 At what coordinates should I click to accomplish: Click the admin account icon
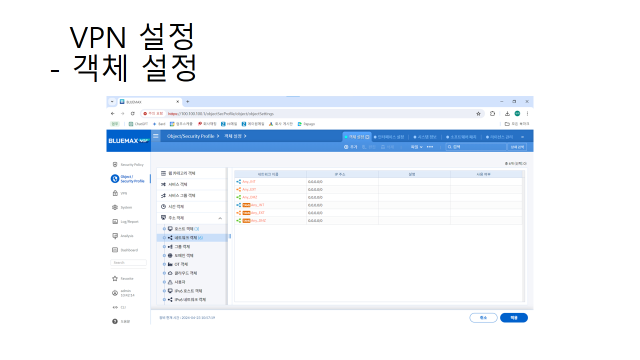click(x=115, y=293)
